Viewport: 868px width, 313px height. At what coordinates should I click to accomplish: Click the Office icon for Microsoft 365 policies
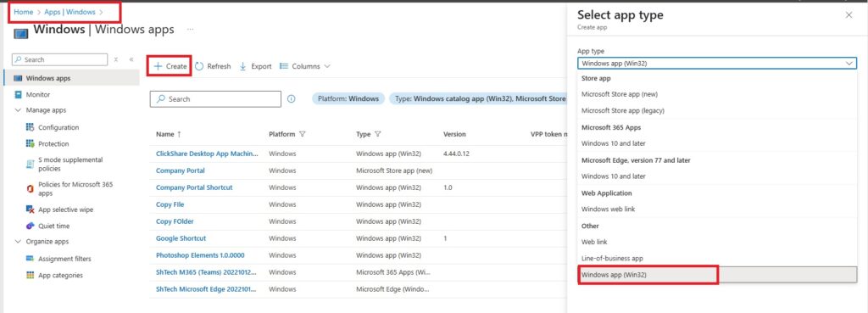30,188
